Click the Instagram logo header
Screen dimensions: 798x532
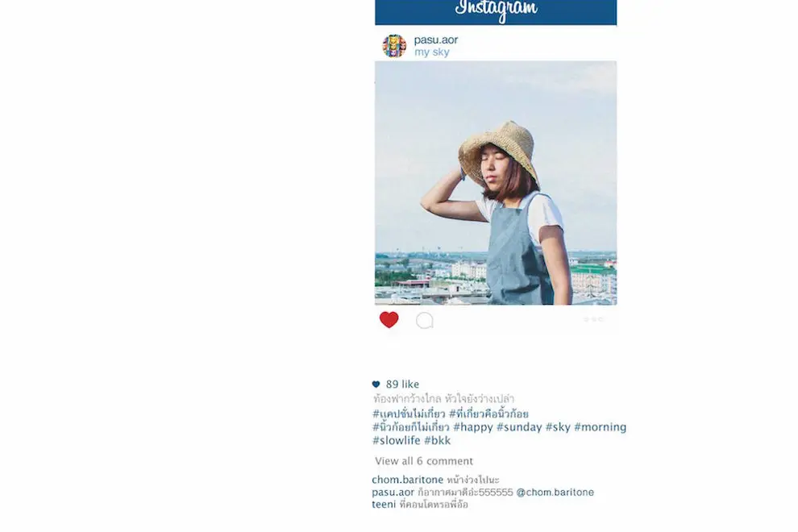[x=496, y=10]
